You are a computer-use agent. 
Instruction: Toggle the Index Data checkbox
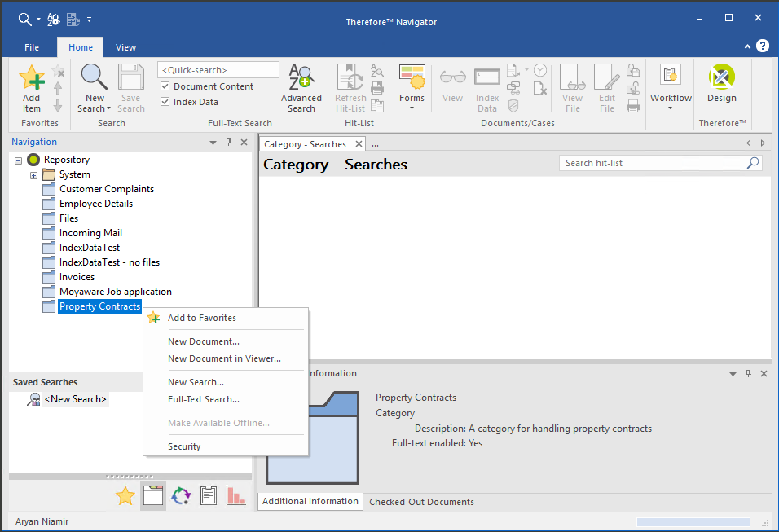coord(165,102)
